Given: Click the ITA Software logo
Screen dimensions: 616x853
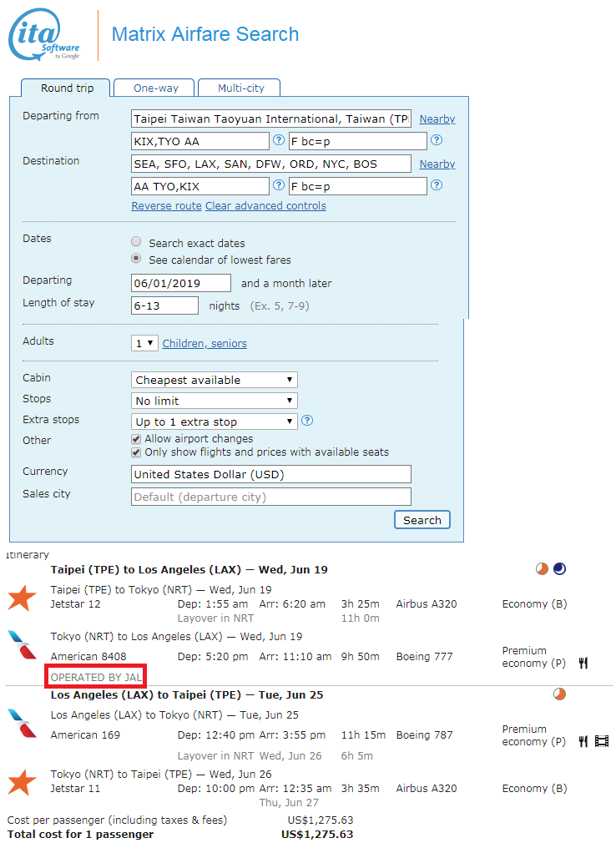Looking at the screenshot, I should pyautogui.click(x=44, y=35).
